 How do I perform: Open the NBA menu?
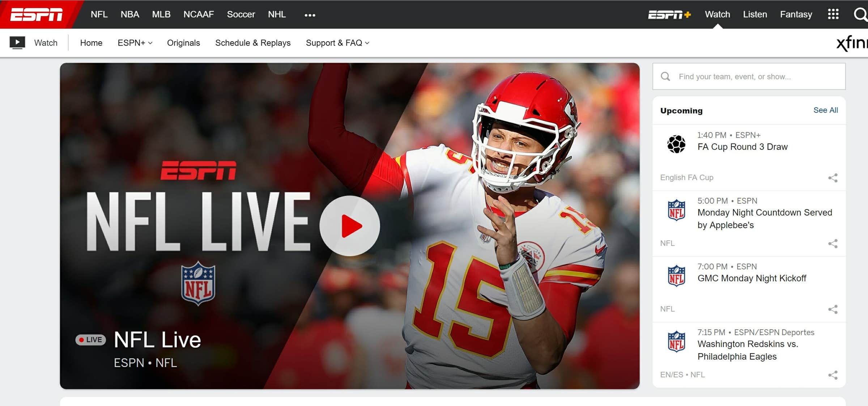coord(130,14)
